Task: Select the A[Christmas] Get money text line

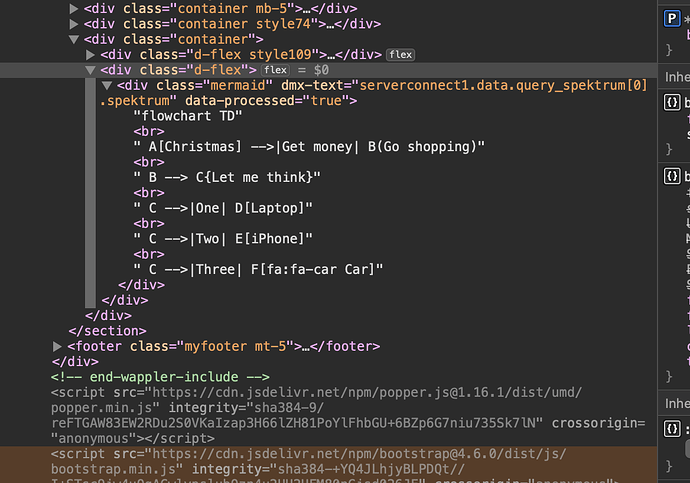Action: 309,146
